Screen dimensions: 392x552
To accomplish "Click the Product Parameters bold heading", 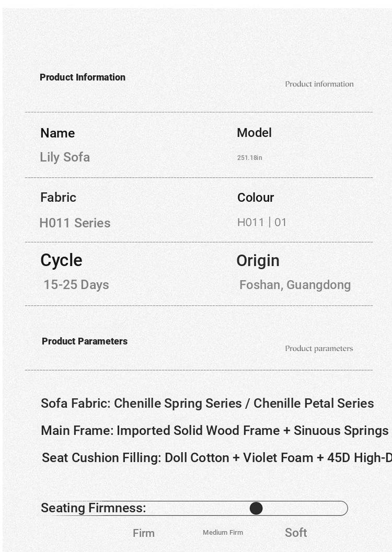I will click(85, 341).
